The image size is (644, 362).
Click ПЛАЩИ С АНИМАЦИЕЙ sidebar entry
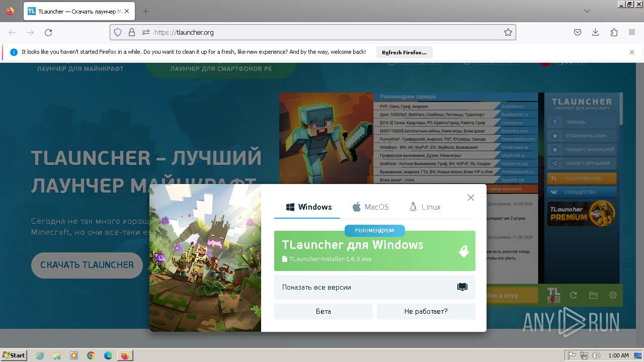pyautogui.click(x=582, y=149)
